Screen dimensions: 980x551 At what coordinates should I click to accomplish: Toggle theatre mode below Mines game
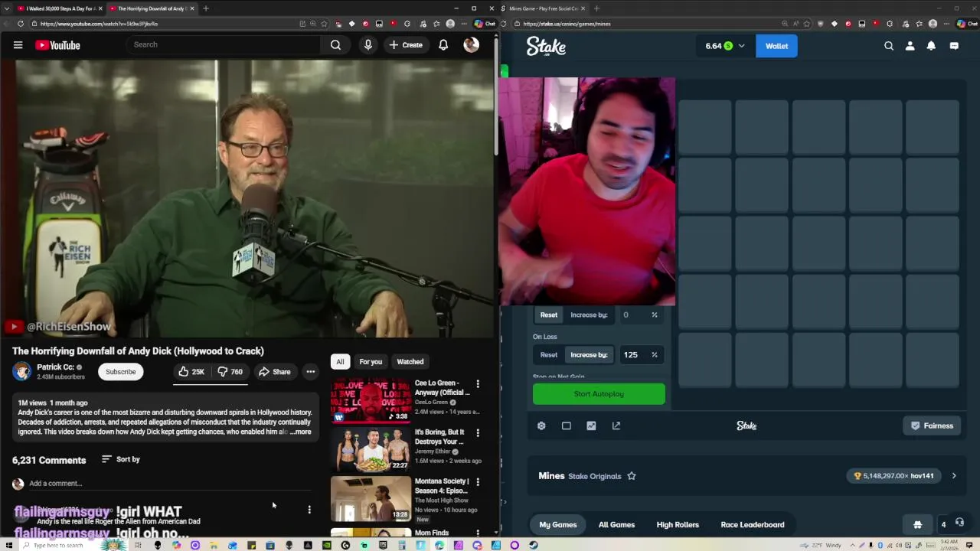(567, 425)
